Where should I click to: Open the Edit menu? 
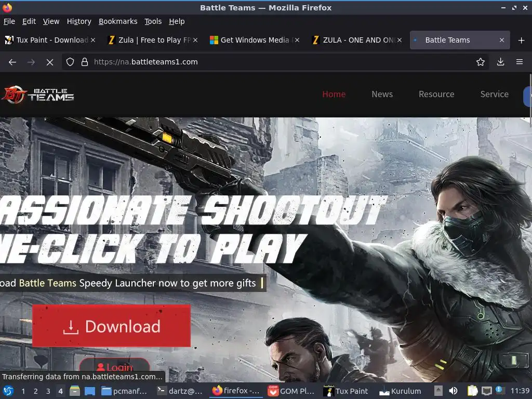29,21
